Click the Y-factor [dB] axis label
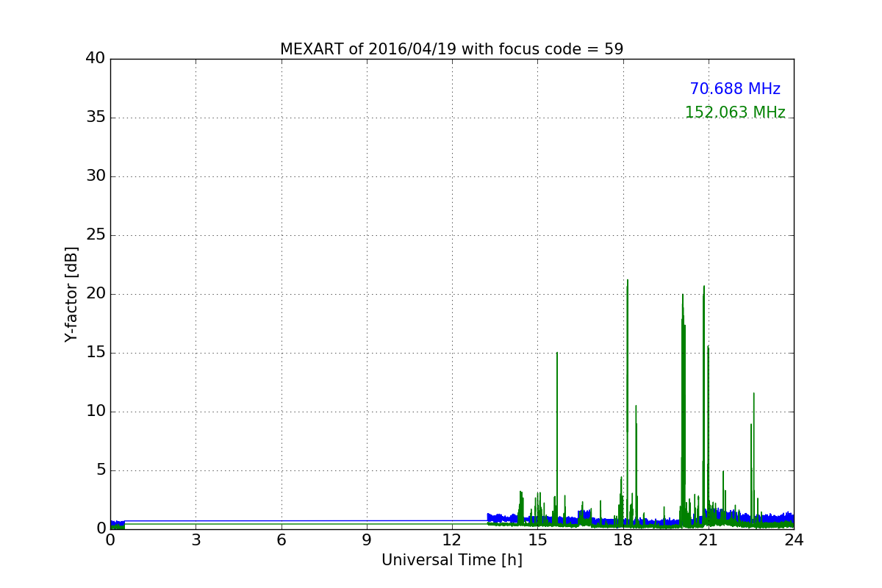Screen dimensions: 882x588 coord(71,294)
